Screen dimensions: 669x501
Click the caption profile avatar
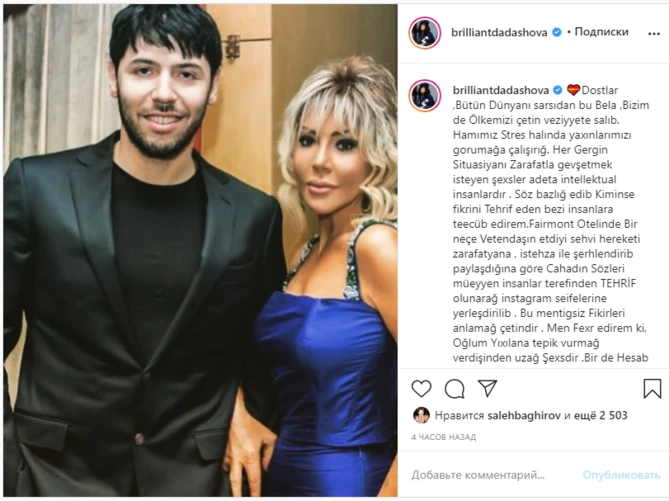tap(425, 96)
